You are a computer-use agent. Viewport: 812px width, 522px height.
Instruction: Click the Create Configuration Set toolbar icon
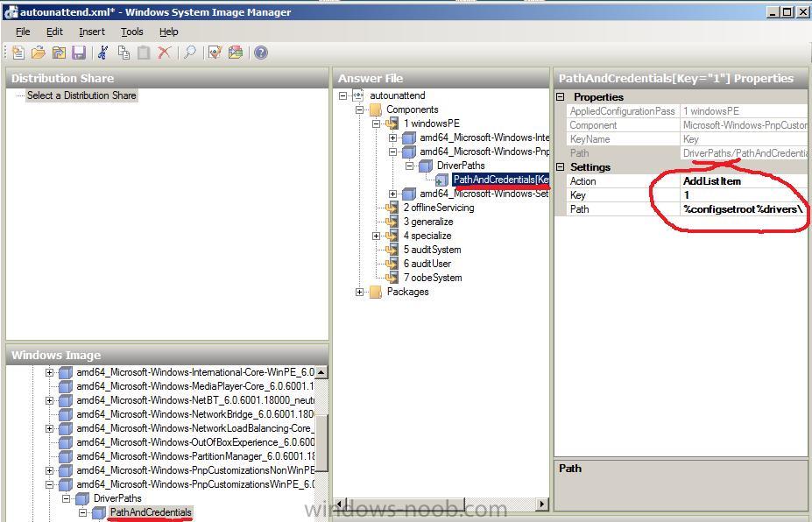pos(236,53)
